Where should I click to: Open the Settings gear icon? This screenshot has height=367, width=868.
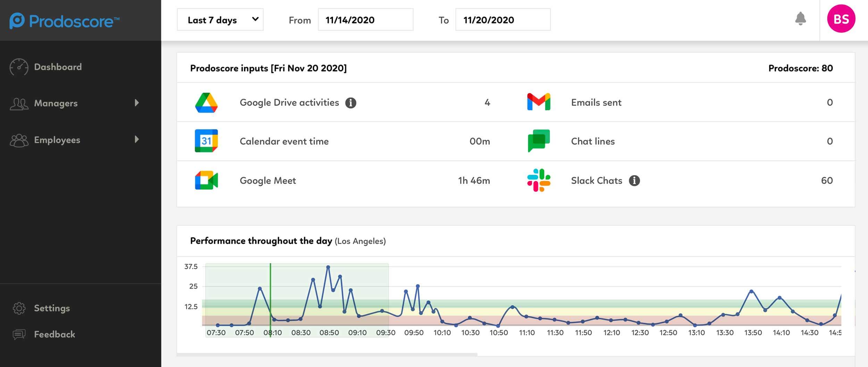[x=19, y=308]
